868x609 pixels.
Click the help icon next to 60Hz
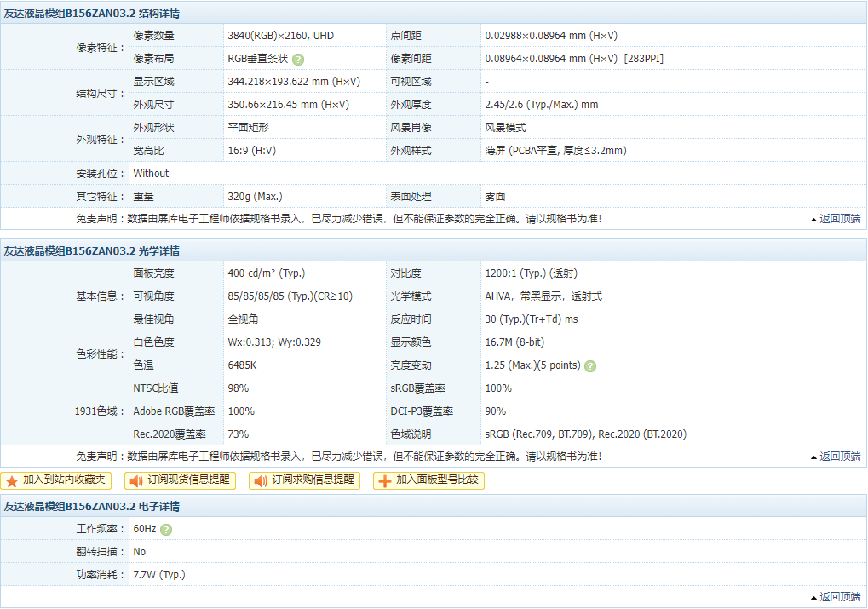point(165,530)
